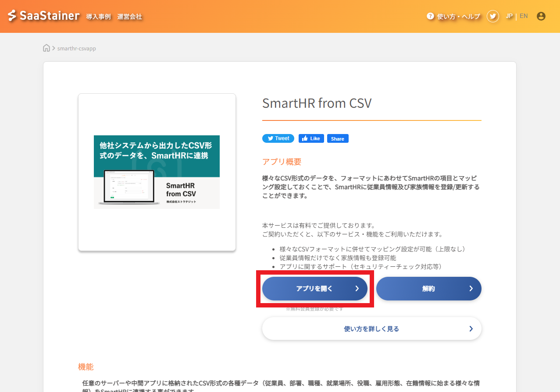The image size is (560, 392).
Task: Click the アプリを開く button
Action: click(x=315, y=289)
